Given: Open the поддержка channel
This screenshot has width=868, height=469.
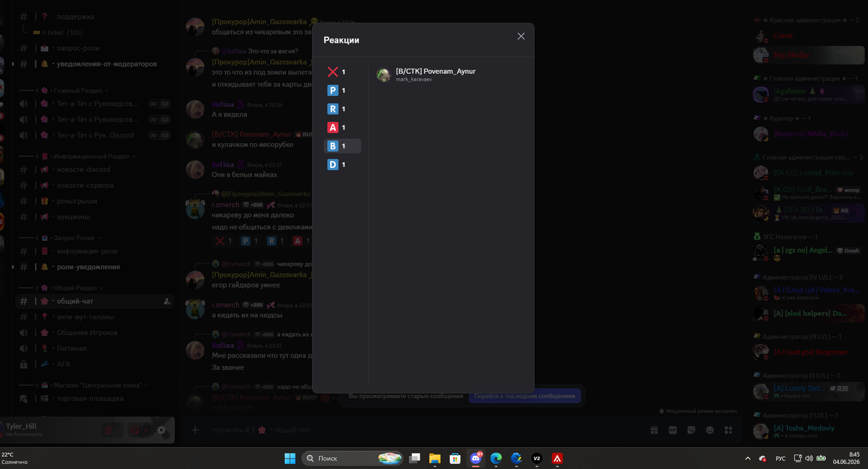Looking at the screenshot, I should coord(95,16).
